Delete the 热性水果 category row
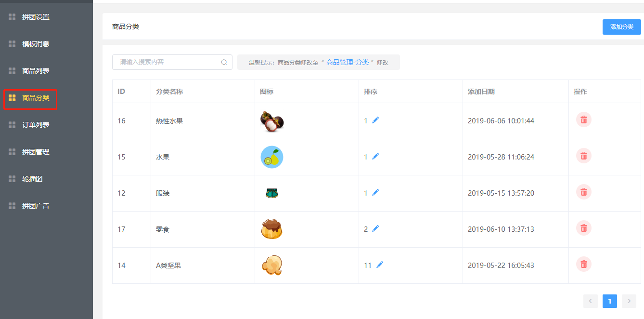644x319 pixels. click(583, 120)
